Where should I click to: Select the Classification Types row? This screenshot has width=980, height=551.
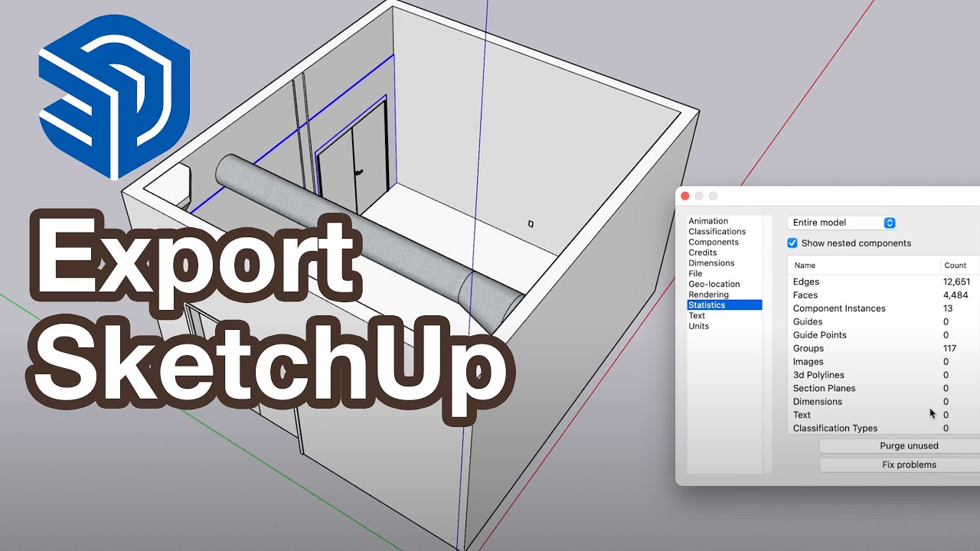coord(884,429)
